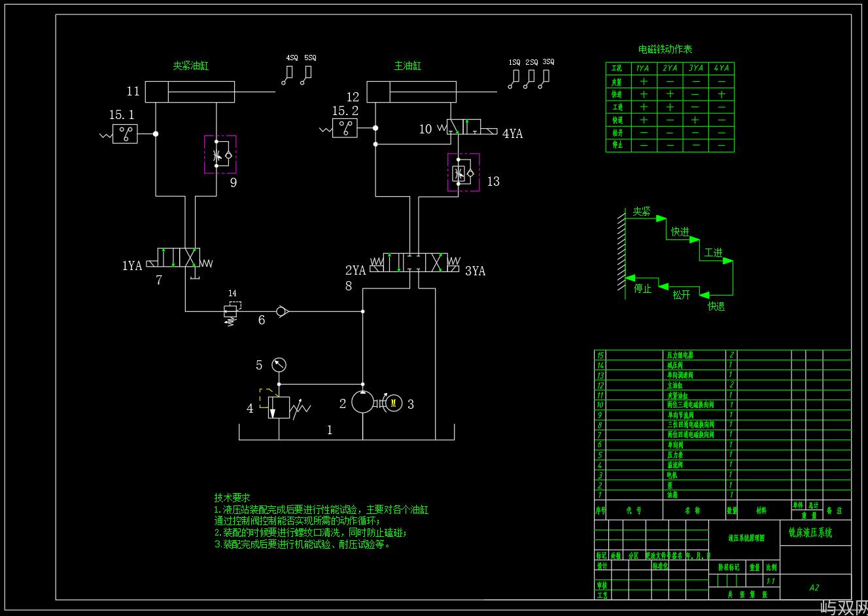Click the 电磁铁动作表 table title

point(665,49)
